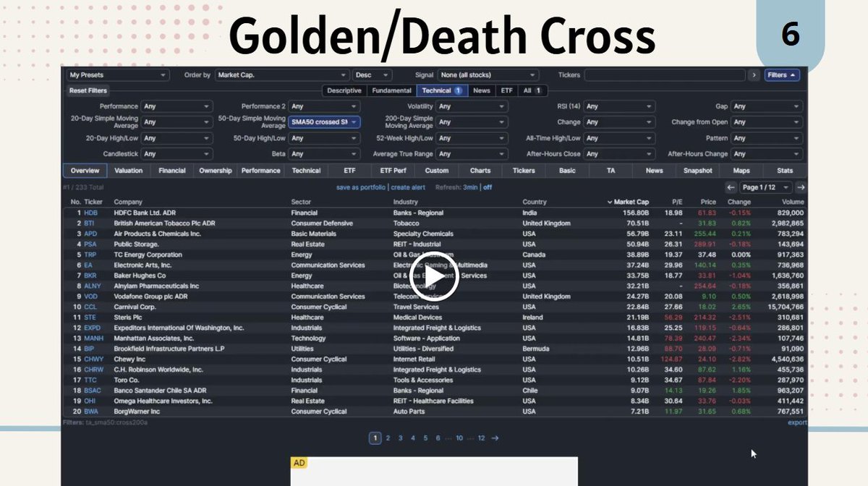This screenshot has height=486, width=868.
Task: Open the Financial view tab
Action: [x=172, y=171]
